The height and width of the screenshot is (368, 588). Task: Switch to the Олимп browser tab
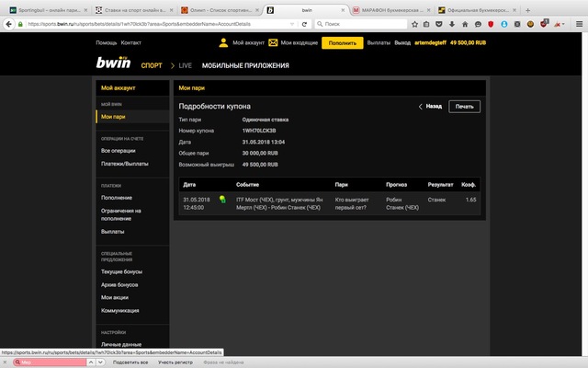[x=220, y=10]
